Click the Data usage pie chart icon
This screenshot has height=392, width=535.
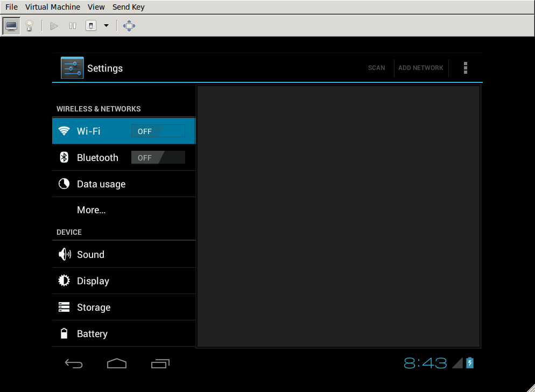coord(64,184)
